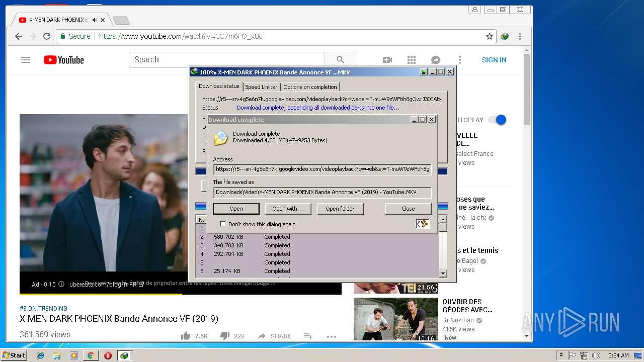Close the X-MEN DARK PHOENIX tab
This screenshot has width=644, height=362.
pyautogui.click(x=103, y=20)
